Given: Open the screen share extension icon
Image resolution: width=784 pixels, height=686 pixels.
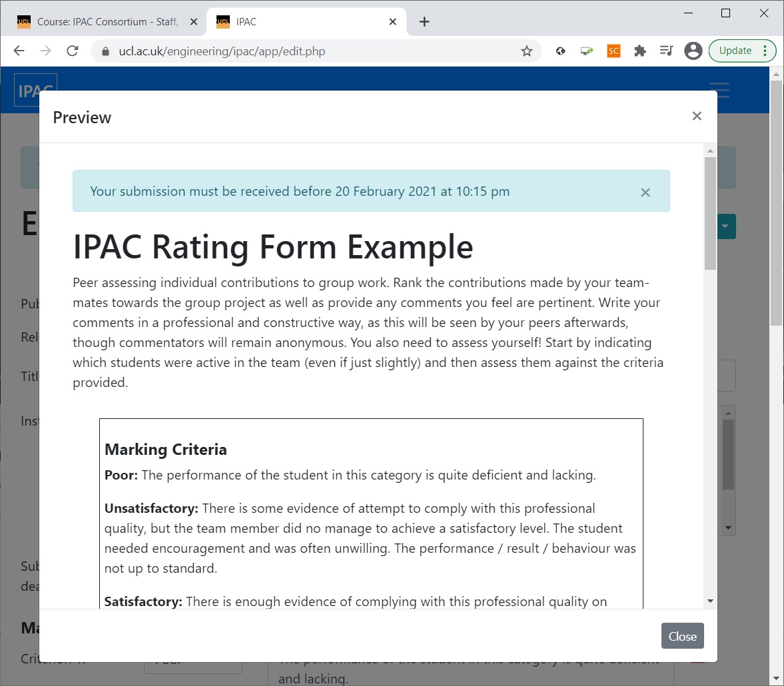Looking at the screenshot, I should click(586, 51).
